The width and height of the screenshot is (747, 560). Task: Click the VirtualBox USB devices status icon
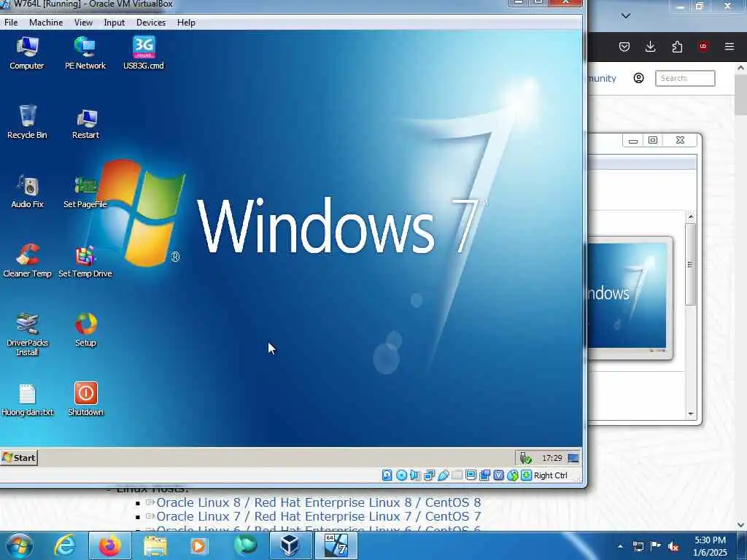443,475
